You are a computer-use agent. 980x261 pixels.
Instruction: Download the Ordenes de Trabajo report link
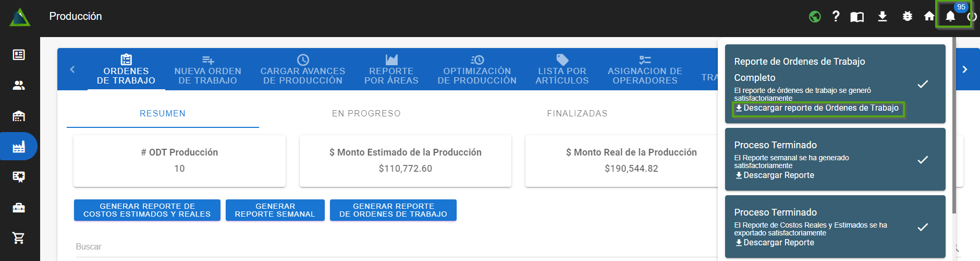[x=817, y=108]
